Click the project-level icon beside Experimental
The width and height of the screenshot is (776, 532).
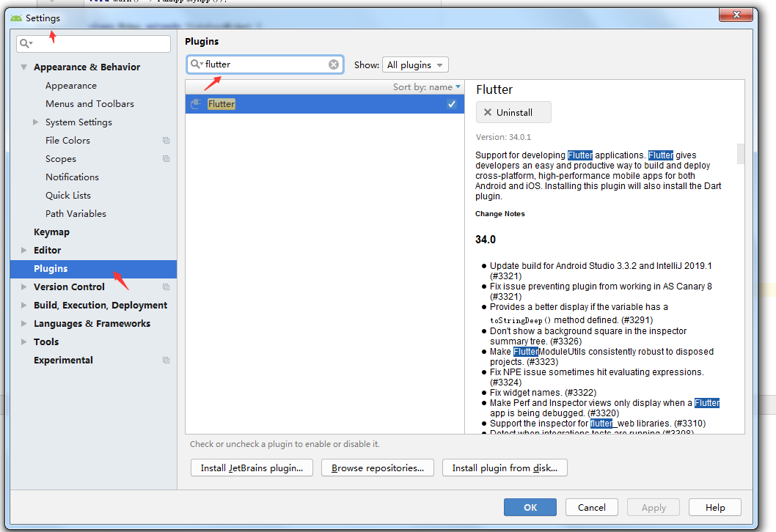tap(166, 360)
